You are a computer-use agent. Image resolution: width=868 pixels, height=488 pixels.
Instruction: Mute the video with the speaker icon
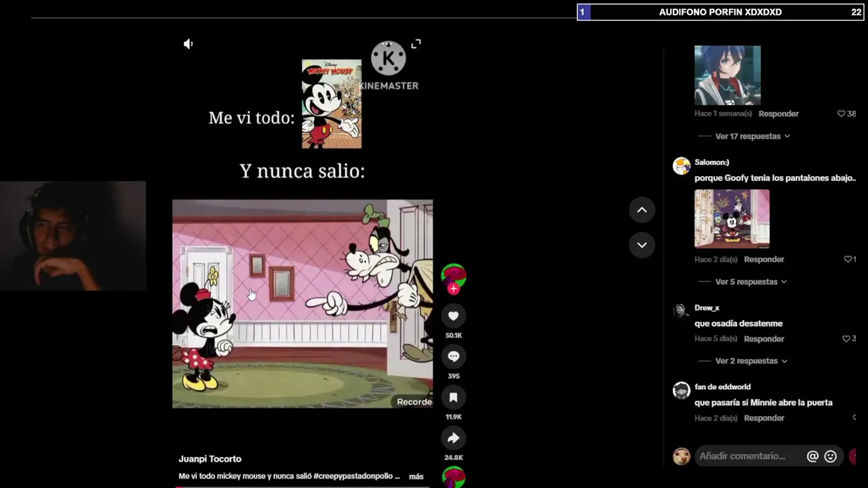pyautogui.click(x=189, y=44)
